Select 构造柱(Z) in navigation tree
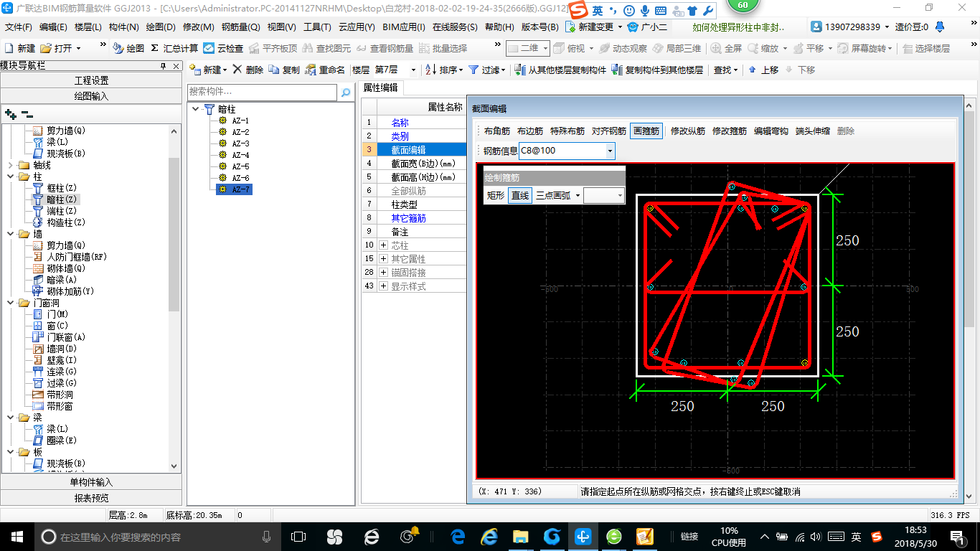The width and height of the screenshot is (980, 551). [60, 222]
